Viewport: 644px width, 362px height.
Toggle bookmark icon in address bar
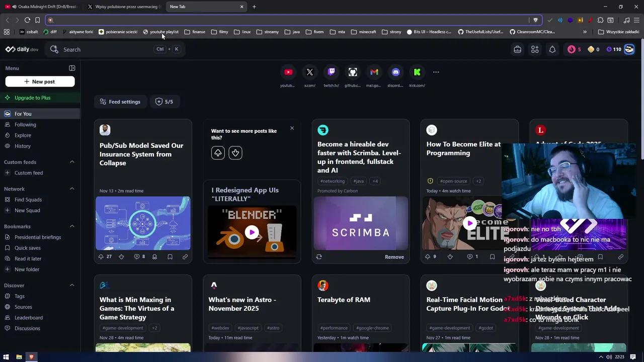37,20
